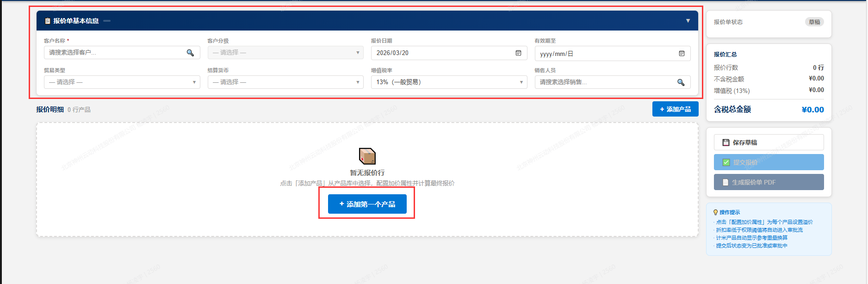Click the clipboard icon beside 报价单基本信息
The image size is (868, 284).
[47, 21]
